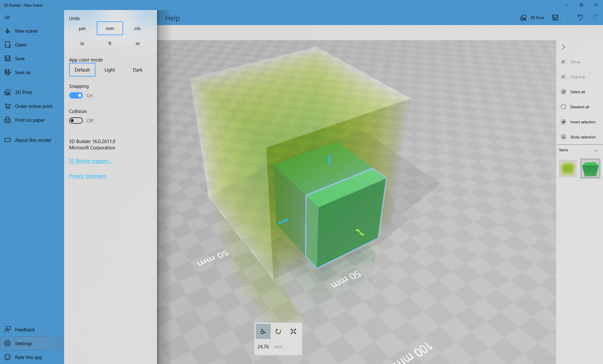
Task: Open the Help tab
Action: [x=172, y=18]
